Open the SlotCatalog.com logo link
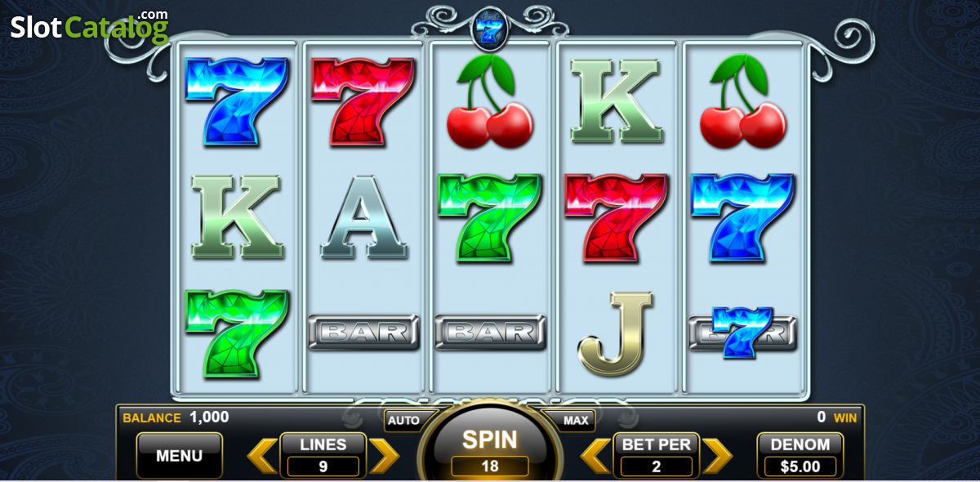980x482 pixels. 90,26
